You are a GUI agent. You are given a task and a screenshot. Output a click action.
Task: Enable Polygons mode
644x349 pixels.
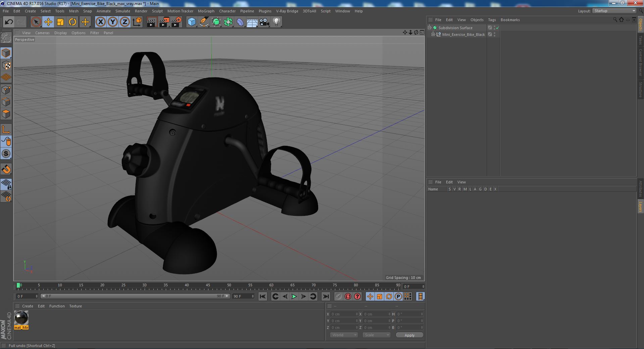click(x=6, y=114)
